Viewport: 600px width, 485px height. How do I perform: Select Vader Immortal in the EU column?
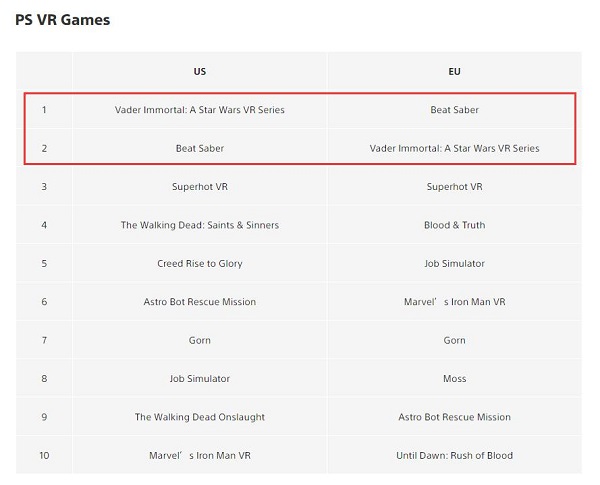(x=454, y=148)
